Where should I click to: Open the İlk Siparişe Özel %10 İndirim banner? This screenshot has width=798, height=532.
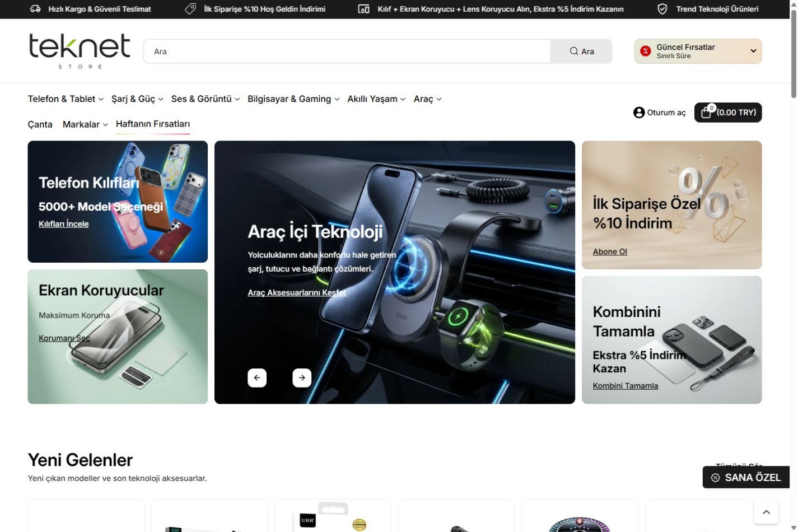672,205
